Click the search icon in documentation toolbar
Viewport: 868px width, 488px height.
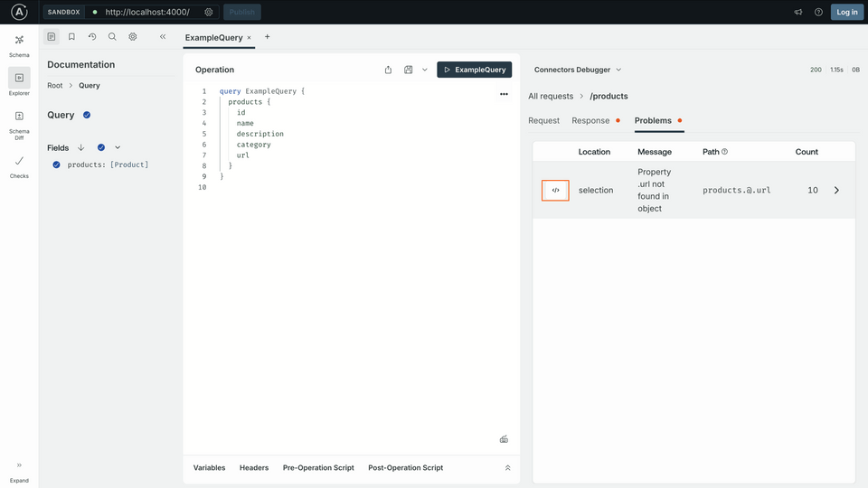(112, 37)
